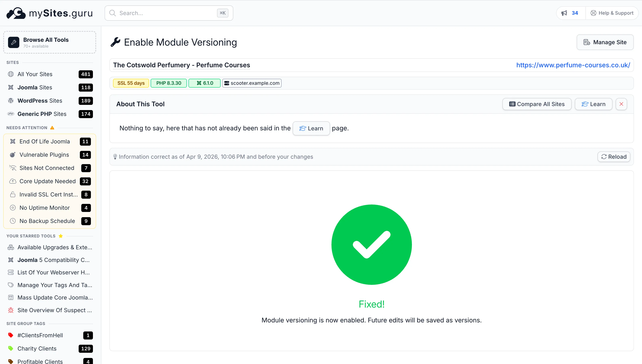Click the wrench icon beside Enable Module Versioning

tap(115, 42)
